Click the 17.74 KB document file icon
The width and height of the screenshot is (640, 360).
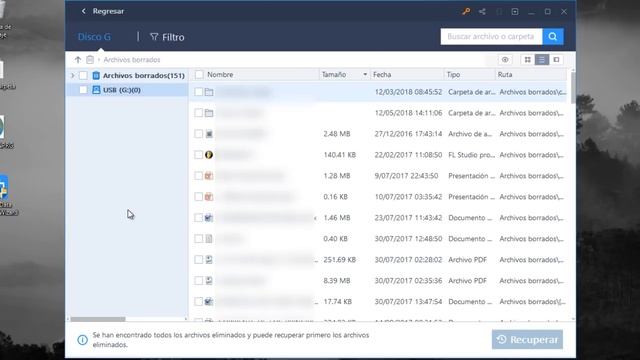[x=209, y=302]
